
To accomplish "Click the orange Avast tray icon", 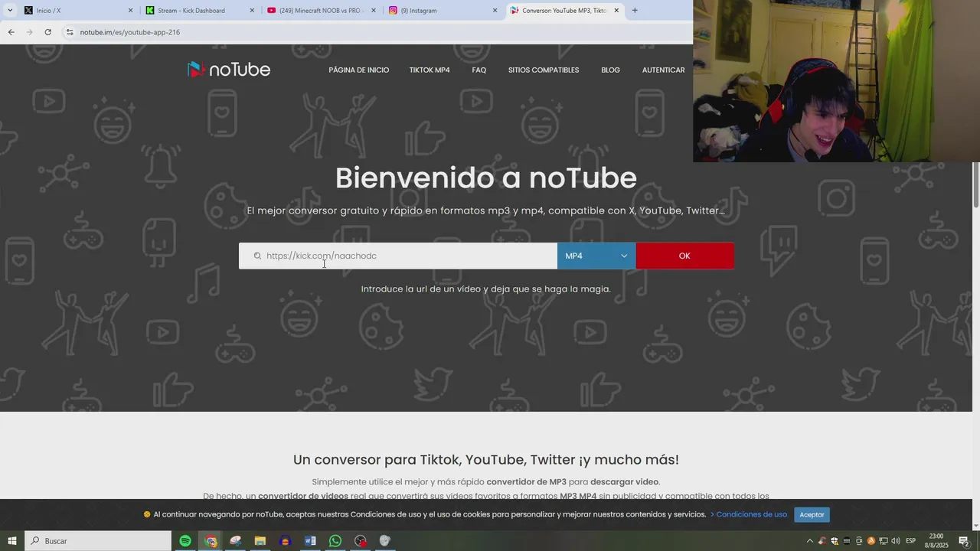I will tap(871, 541).
